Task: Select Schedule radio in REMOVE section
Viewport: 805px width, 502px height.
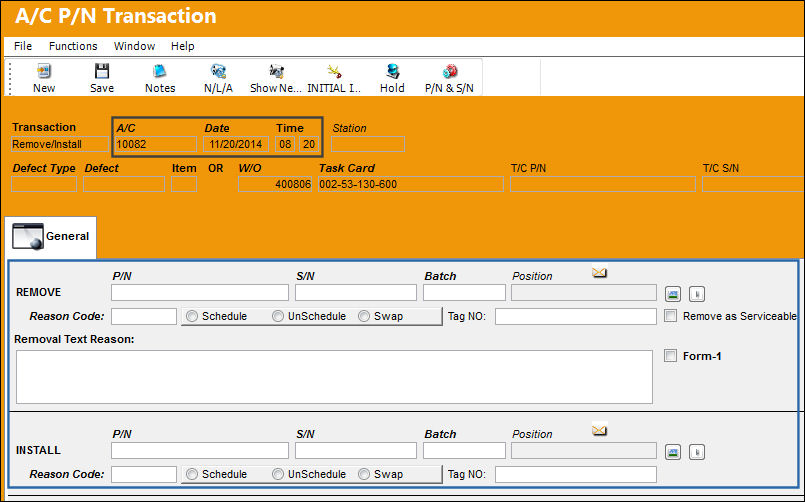Action: coord(191,316)
